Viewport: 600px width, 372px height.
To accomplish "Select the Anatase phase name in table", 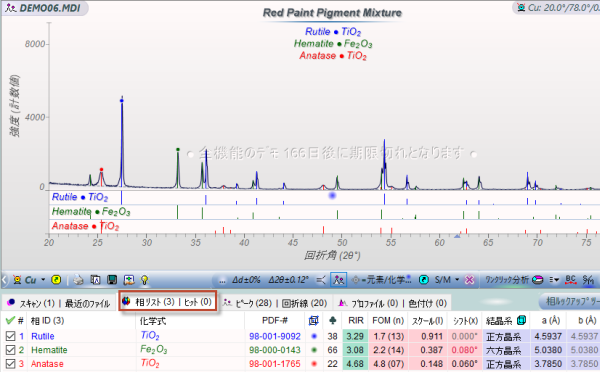I will click(x=47, y=364).
